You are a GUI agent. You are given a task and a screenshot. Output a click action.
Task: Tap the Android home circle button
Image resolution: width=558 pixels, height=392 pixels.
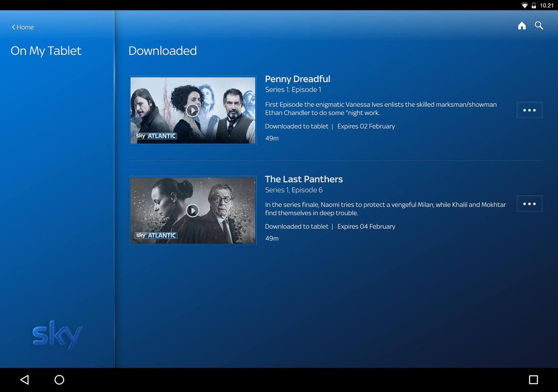59,380
